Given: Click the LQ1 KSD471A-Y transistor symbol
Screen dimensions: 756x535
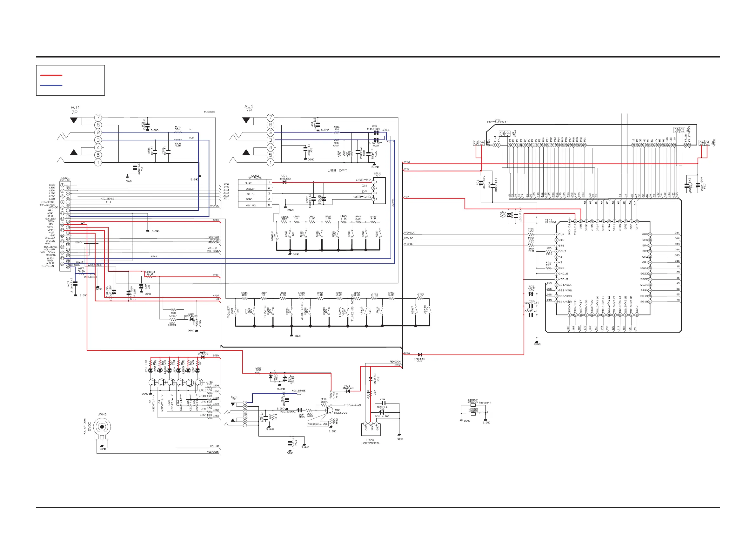Looking at the screenshot, I should tap(152, 383).
